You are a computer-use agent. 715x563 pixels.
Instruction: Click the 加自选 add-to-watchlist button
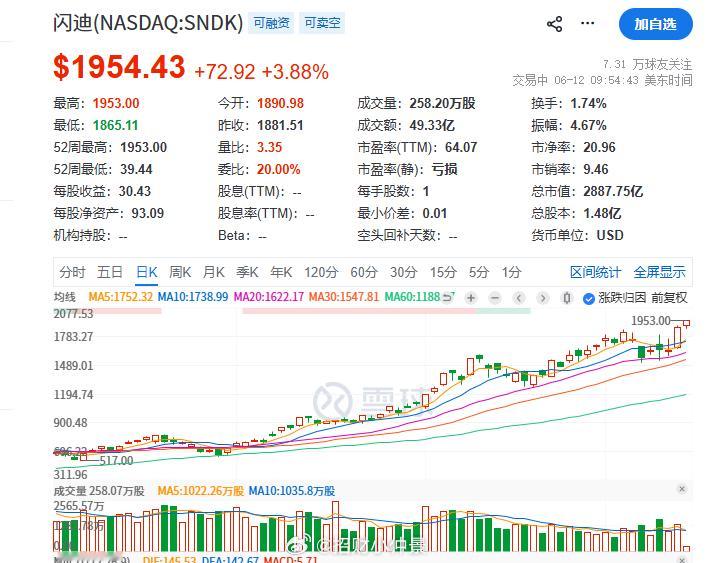point(656,24)
